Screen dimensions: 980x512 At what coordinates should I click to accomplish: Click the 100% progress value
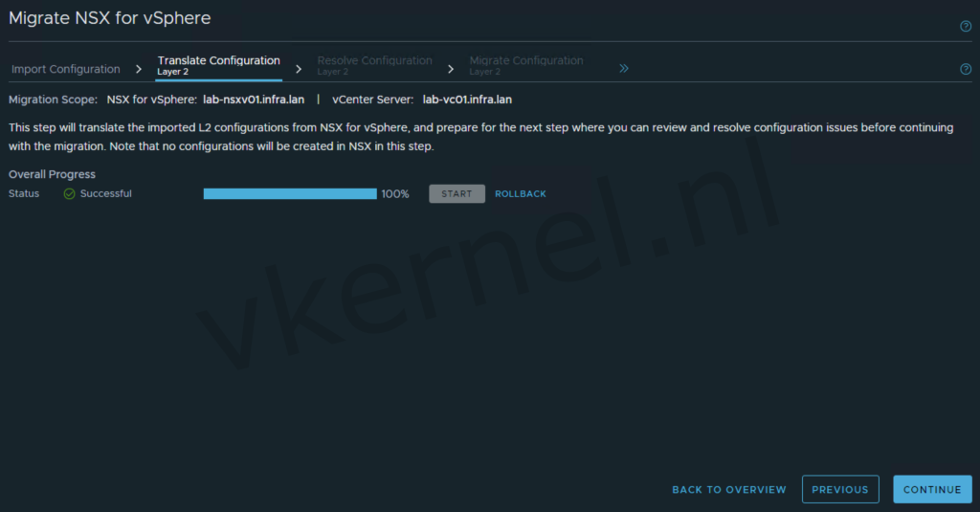point(395,194)
